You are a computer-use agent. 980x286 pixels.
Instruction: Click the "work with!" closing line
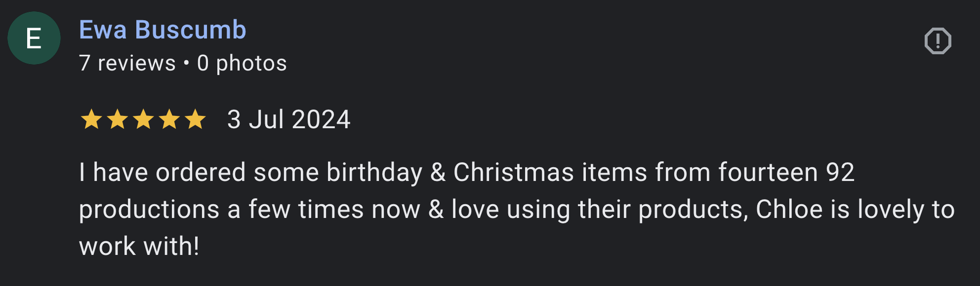pos(139,246)
